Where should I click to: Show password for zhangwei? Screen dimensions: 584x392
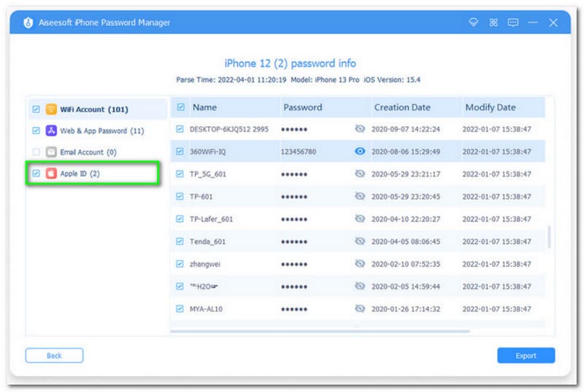359,264
